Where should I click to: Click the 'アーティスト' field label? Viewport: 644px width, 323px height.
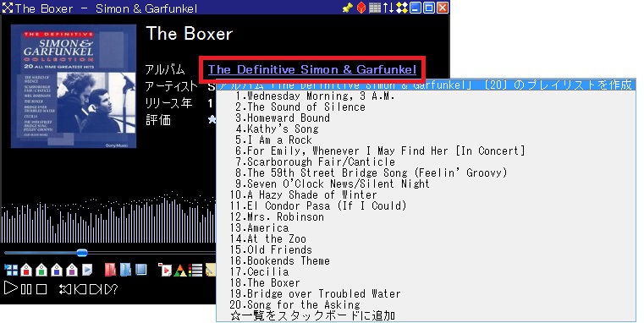tap(171, 86)
